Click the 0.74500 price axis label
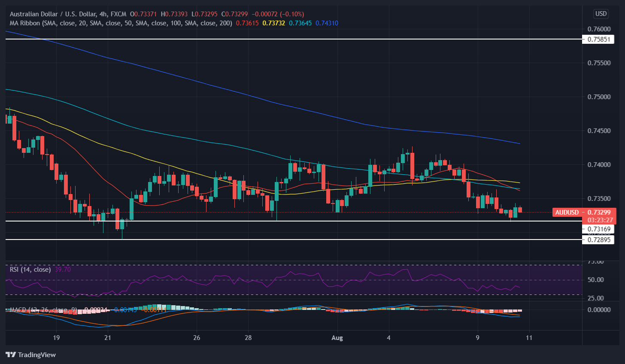Viewport: 625px width, 364px height. click(x=598, y=131)
